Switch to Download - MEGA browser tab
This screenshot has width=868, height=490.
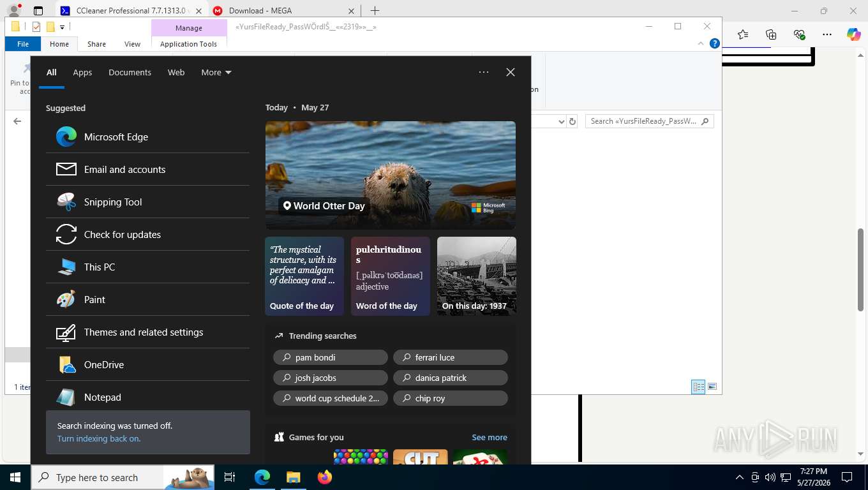coord(284,11)
